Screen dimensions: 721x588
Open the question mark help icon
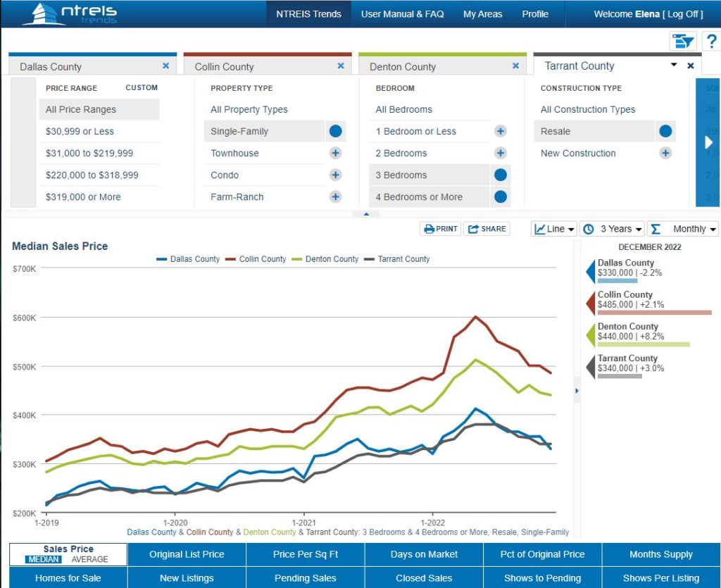coord(711,42)
